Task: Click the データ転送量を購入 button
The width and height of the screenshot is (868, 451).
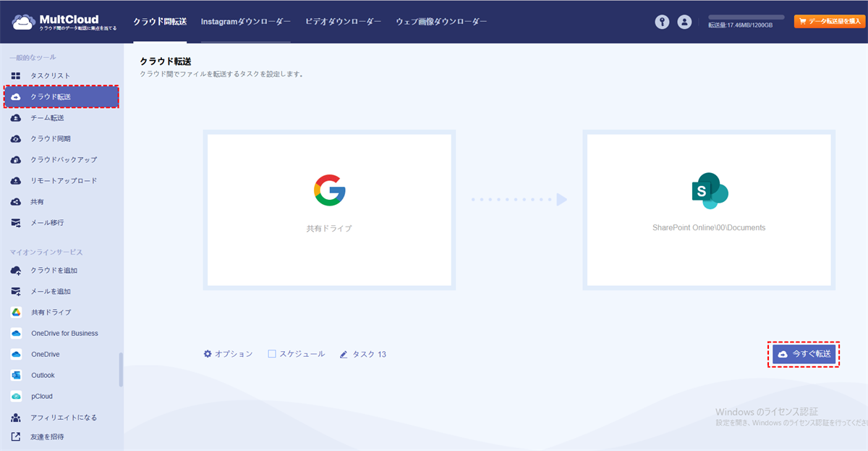Action: [x=830, y=22]
